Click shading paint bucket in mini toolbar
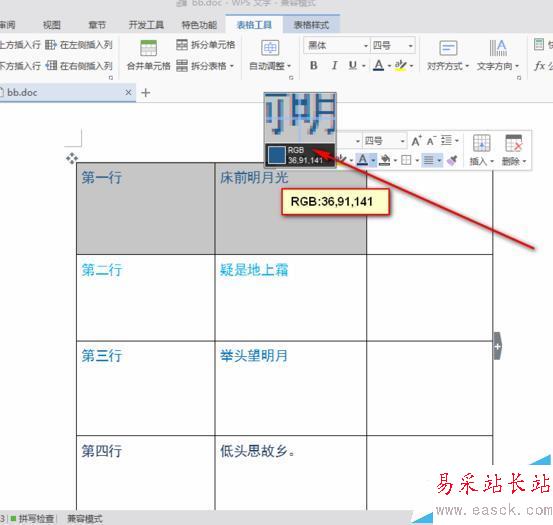The image size is (553, 525). [x=385, y=160]
